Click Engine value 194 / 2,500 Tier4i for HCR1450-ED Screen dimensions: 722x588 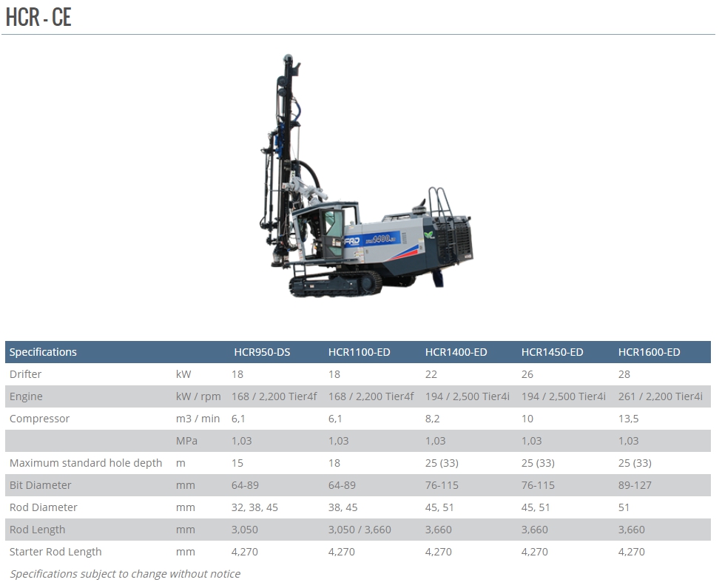[x=564, y=396]
